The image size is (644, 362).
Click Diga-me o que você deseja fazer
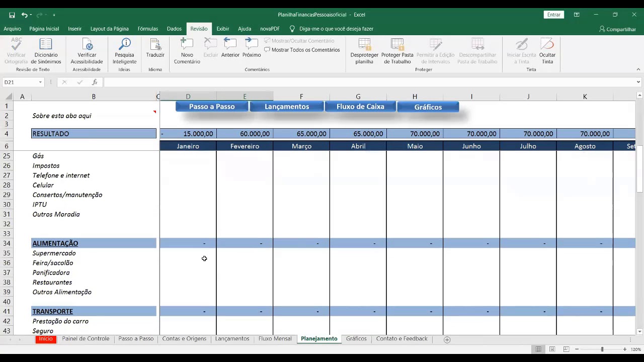pyautogui.click(x=336, y=29)
